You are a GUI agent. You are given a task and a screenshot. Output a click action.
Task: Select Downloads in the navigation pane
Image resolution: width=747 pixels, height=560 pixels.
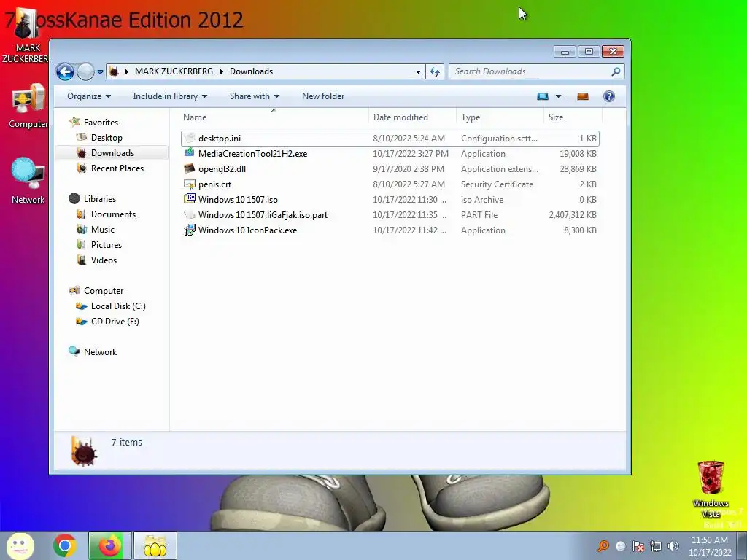[112, 153]
